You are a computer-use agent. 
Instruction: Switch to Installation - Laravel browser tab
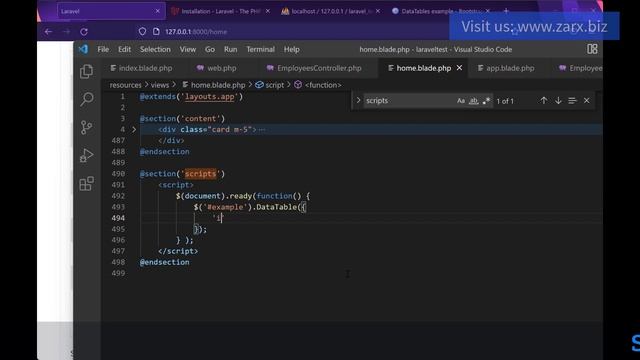click(x=221, y=11)
